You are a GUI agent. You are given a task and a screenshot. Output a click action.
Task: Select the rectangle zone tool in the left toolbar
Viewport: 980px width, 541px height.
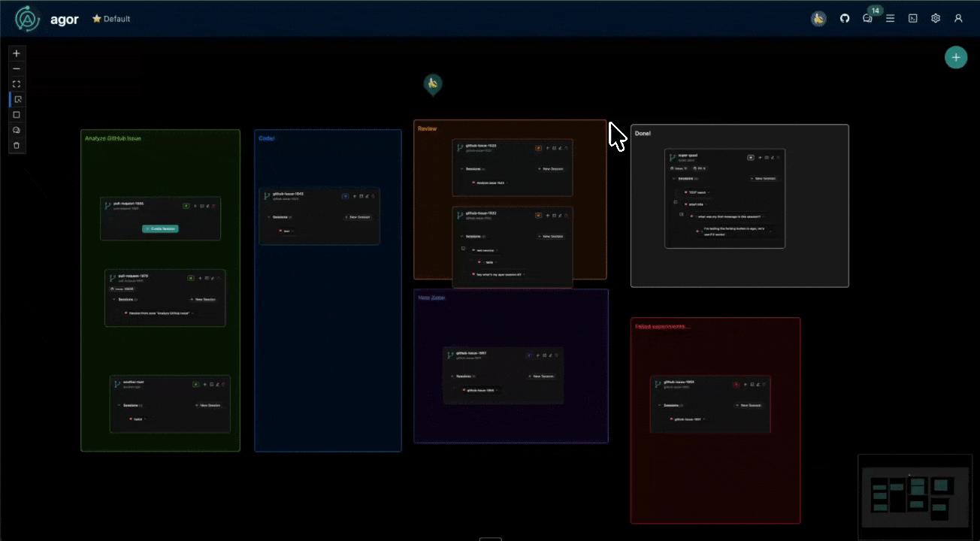pos(17,114)
